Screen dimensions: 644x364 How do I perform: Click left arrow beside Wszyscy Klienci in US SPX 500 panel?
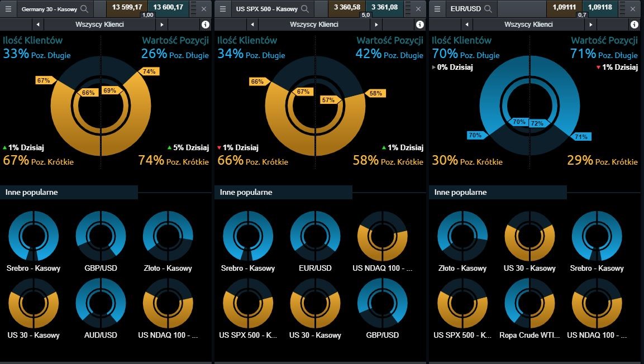click(252, 25)
